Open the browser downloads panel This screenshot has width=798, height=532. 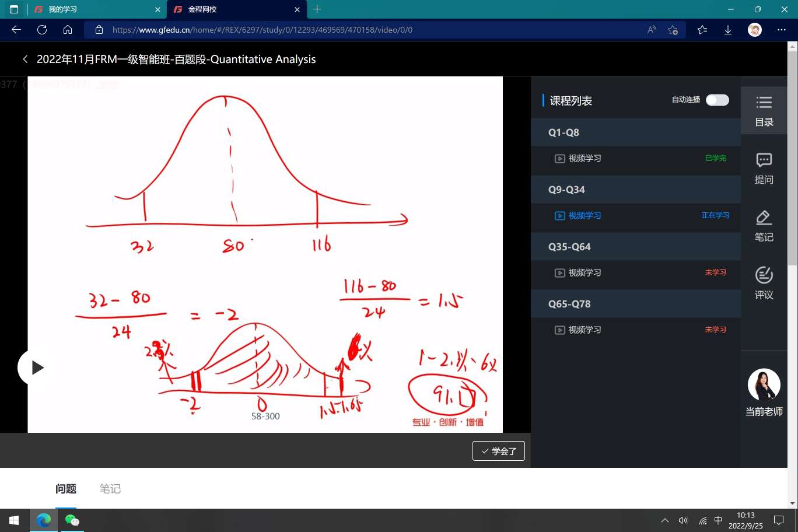[x=728, y=30]
